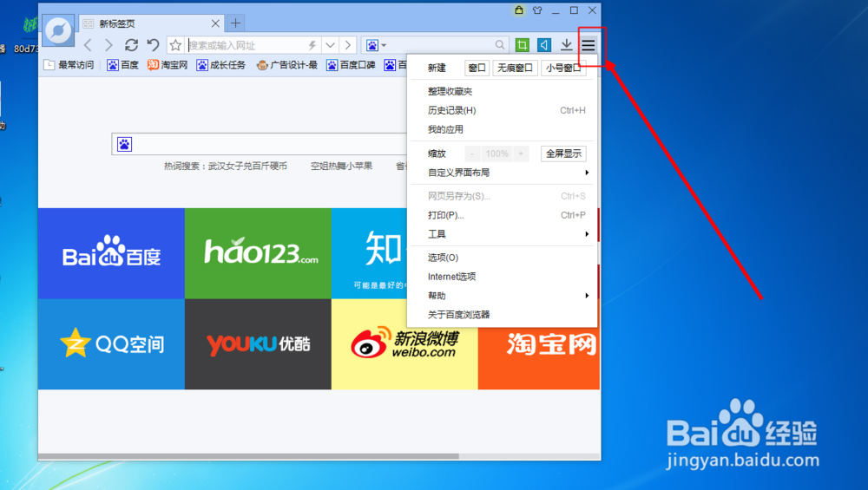Click the 全屏显示 button
868x490 pixels.
[x=563, y=154]
